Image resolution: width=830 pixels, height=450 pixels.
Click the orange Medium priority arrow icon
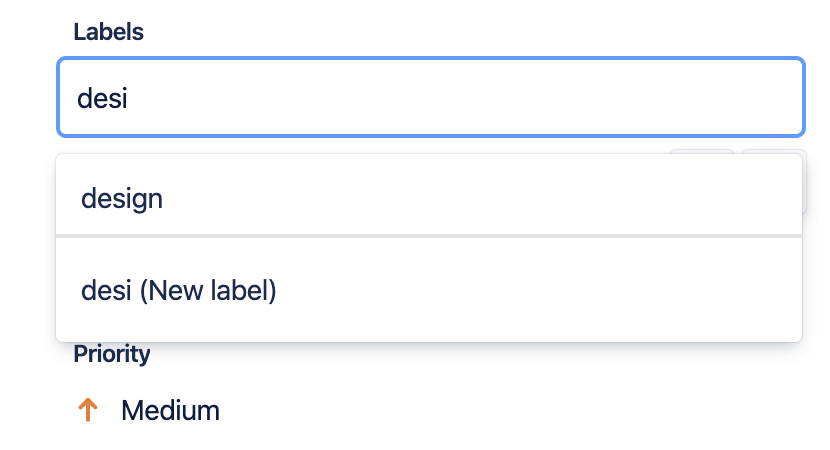pos(88,410)
